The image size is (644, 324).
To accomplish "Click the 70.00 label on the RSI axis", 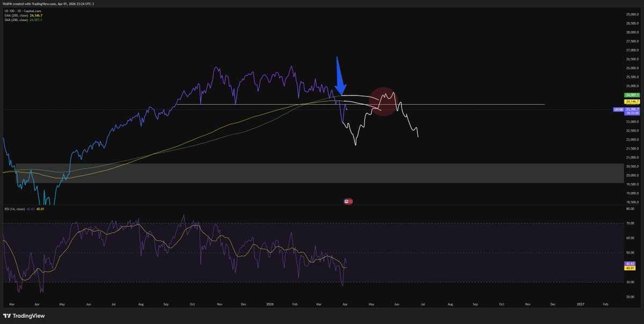I will point(630,223).
